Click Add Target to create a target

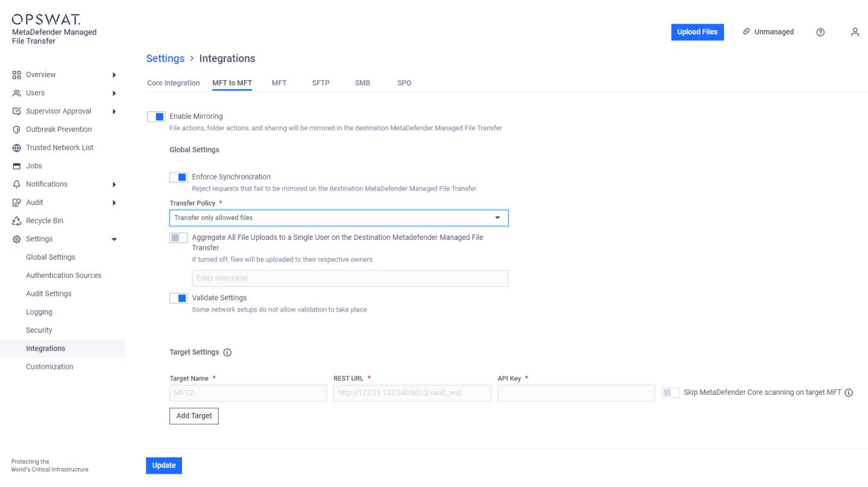(x=193, y=416)
